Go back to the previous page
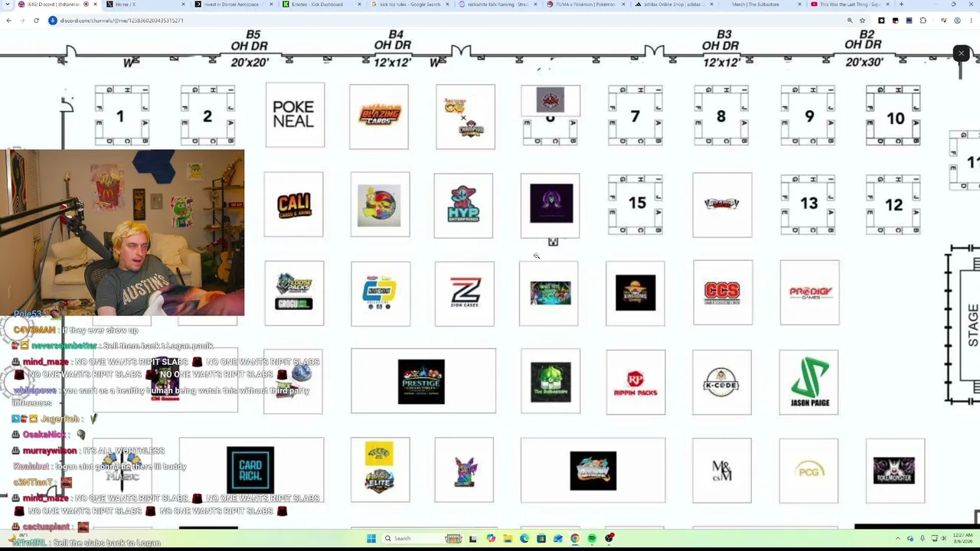Image resolution: width=980 pixels, height=551 pixels. (x=8, y=21)
